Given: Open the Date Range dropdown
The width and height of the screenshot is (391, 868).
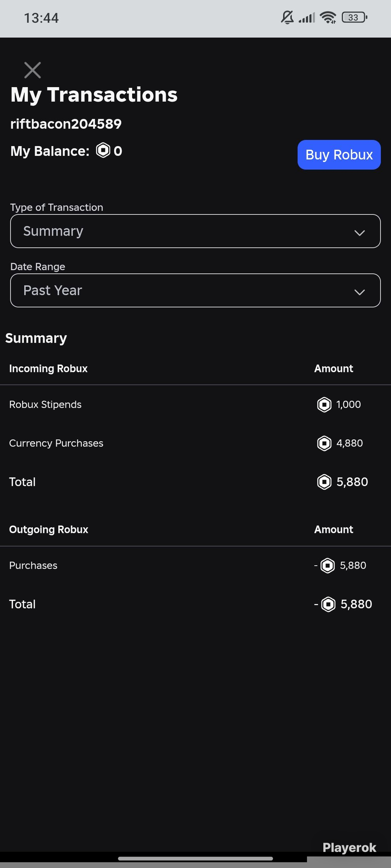Looking at the screenshot, I should click(x=195, y=290).
